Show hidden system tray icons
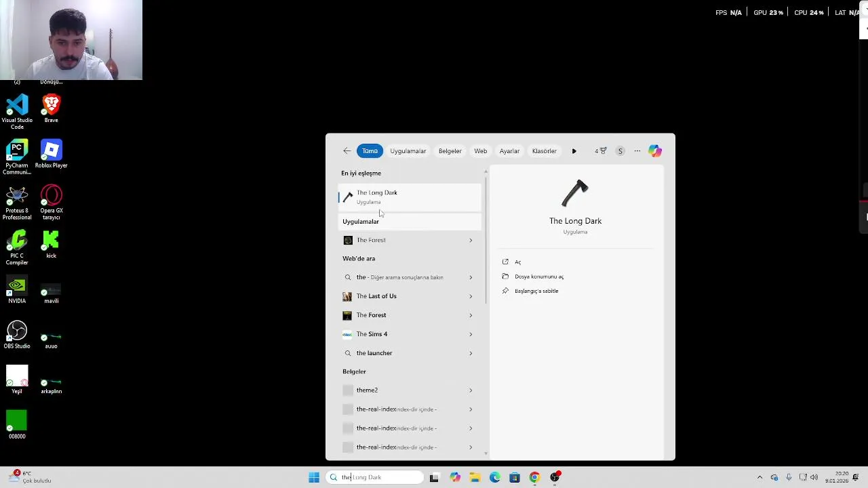 click(x=759, y=477)
